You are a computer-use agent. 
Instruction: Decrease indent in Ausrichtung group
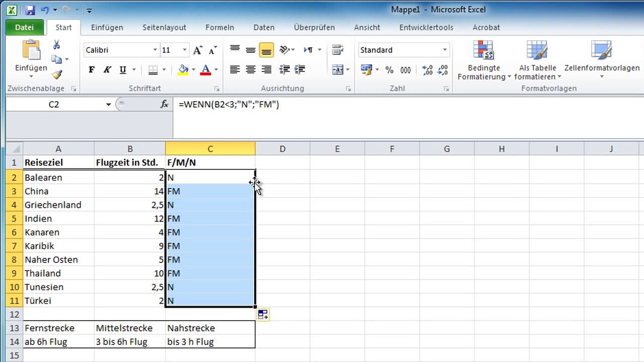tap(284, 69)
